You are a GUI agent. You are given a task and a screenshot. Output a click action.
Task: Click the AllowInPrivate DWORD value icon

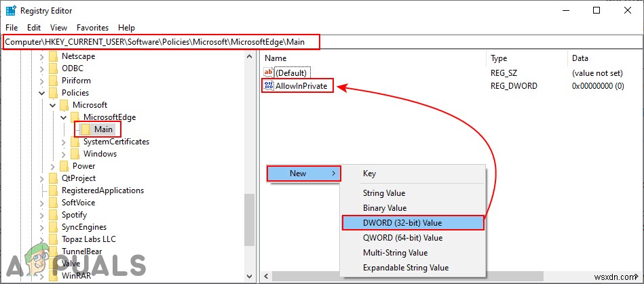(x=269, y=85)
